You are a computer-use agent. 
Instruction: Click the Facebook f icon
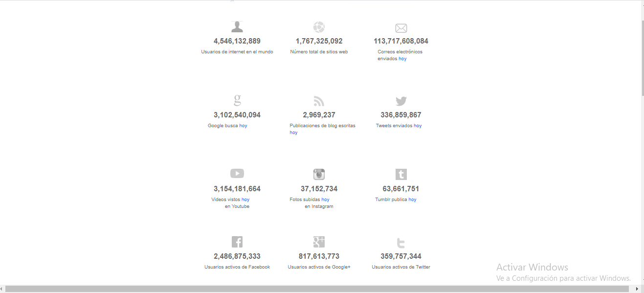click(x=237, y=242)
